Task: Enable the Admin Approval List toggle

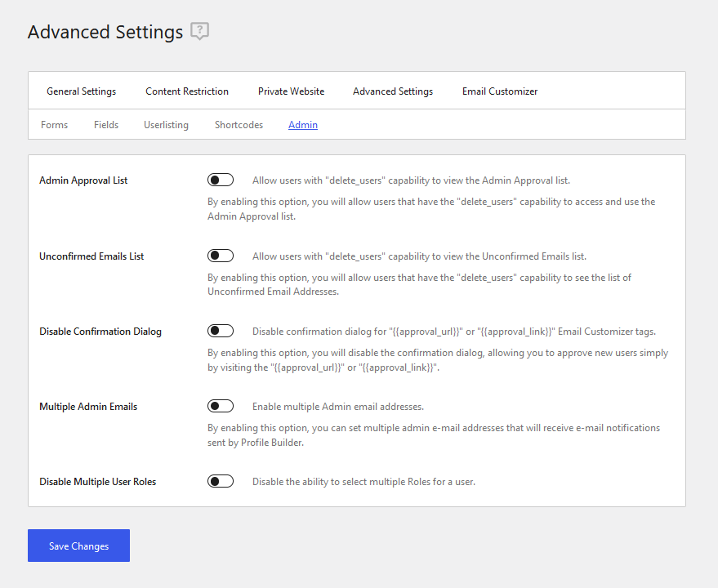Action: tap(221, 180)
